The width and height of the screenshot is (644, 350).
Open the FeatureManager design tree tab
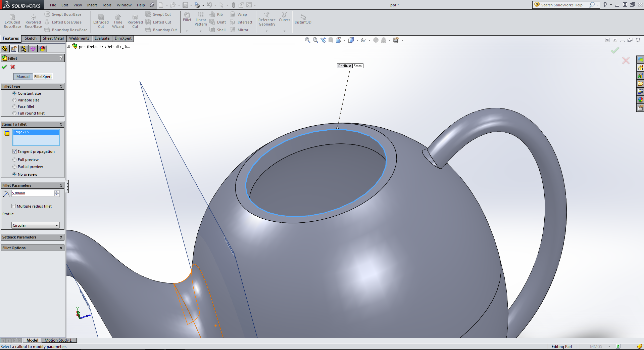(5, 49)
